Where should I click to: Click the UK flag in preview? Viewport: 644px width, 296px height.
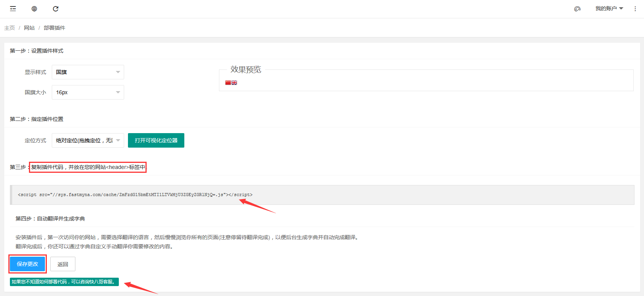(x=234, y=82)
